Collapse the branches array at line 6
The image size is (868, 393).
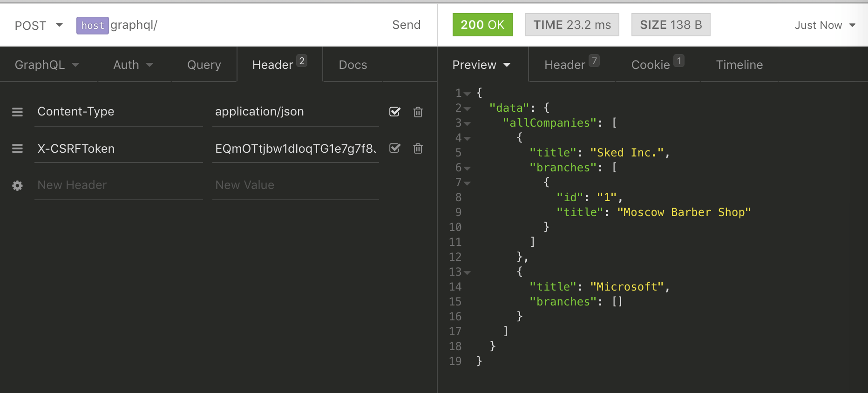[x=467, y=168]
